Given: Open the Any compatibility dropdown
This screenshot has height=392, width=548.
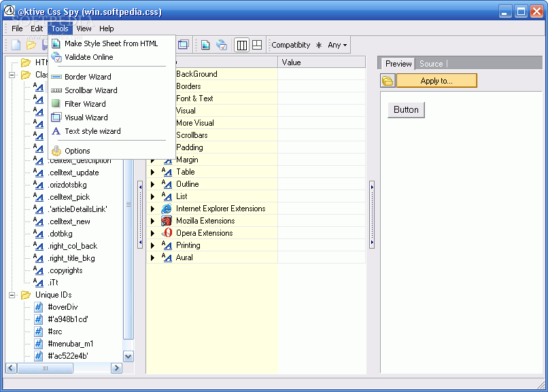Looking at the screenshot, I should coord(337,45).
